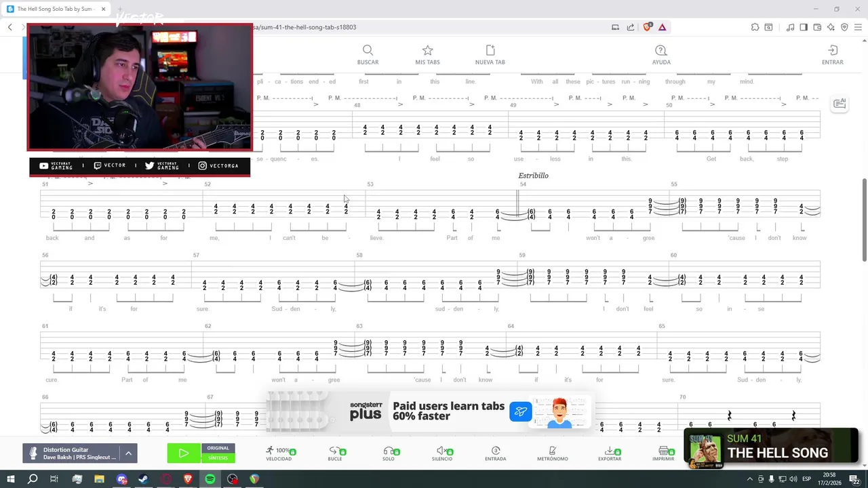Click the Brave VPN shield icon
Screen dimensions: 868x488
point(844,27)
